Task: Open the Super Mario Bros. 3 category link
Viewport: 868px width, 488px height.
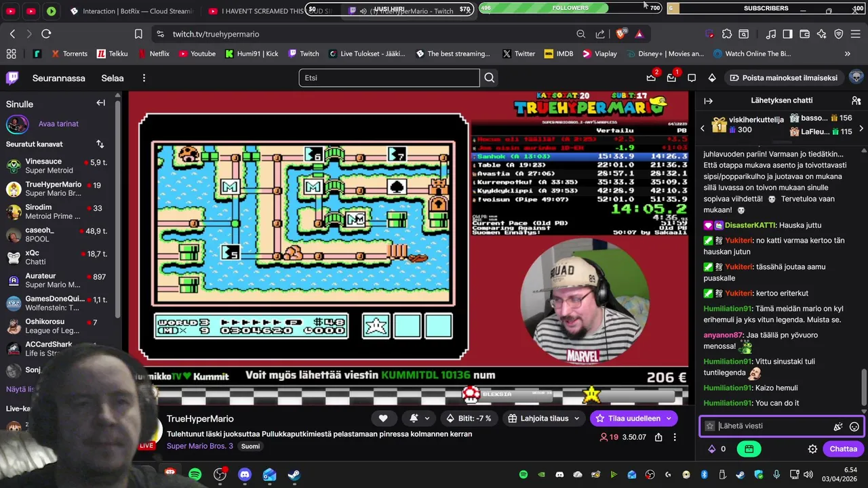Action: point(200,446)
